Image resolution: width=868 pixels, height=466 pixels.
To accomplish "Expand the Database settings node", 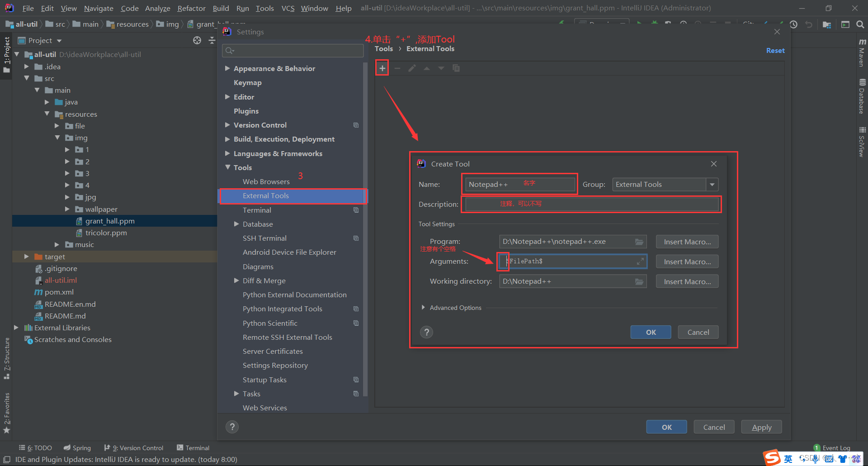I will click(x=236, y=224).
